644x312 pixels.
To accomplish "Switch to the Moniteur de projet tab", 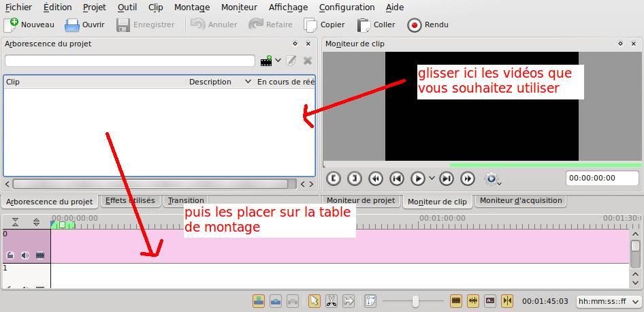I will [x=361, y=200].
